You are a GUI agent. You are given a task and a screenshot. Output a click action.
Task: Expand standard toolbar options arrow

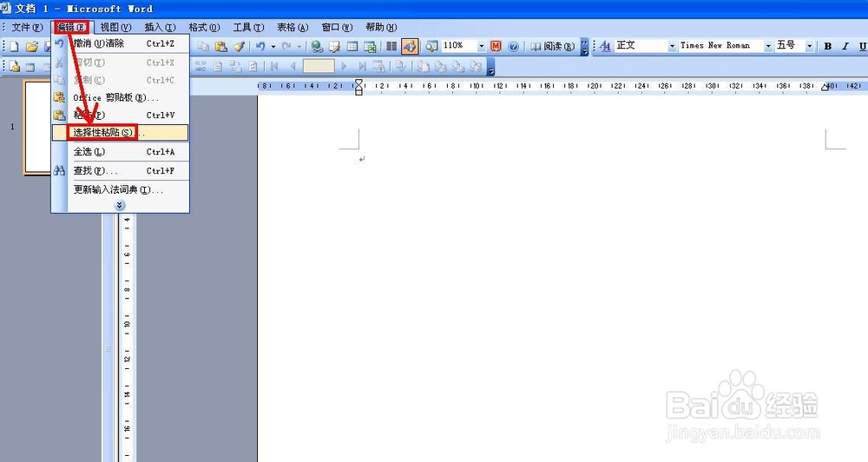pos(584,47)
